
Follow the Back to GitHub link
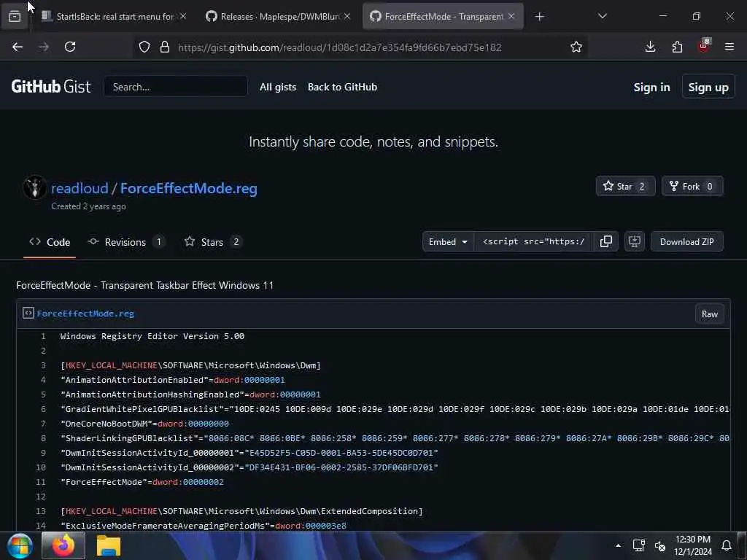tap(342, 87)
